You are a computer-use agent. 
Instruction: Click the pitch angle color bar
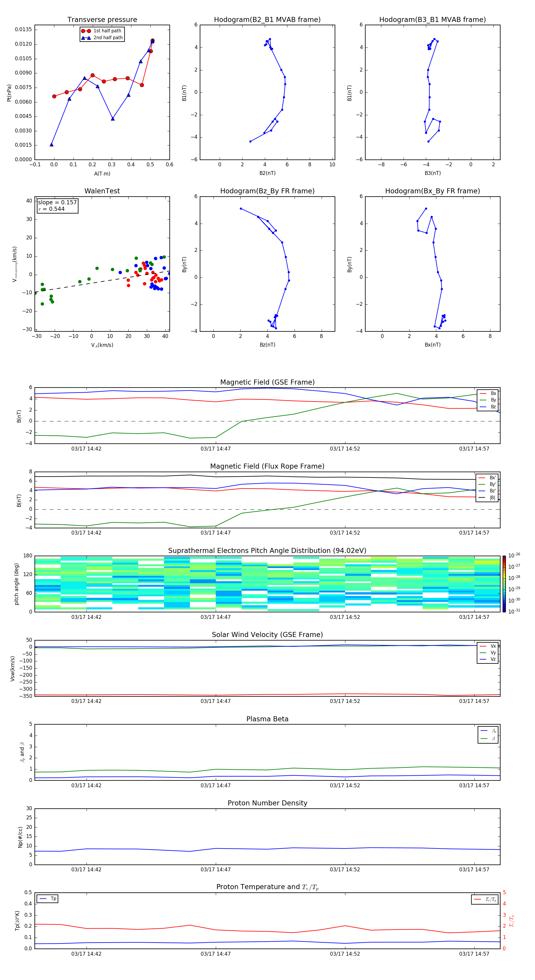click(x=504, y=584)
